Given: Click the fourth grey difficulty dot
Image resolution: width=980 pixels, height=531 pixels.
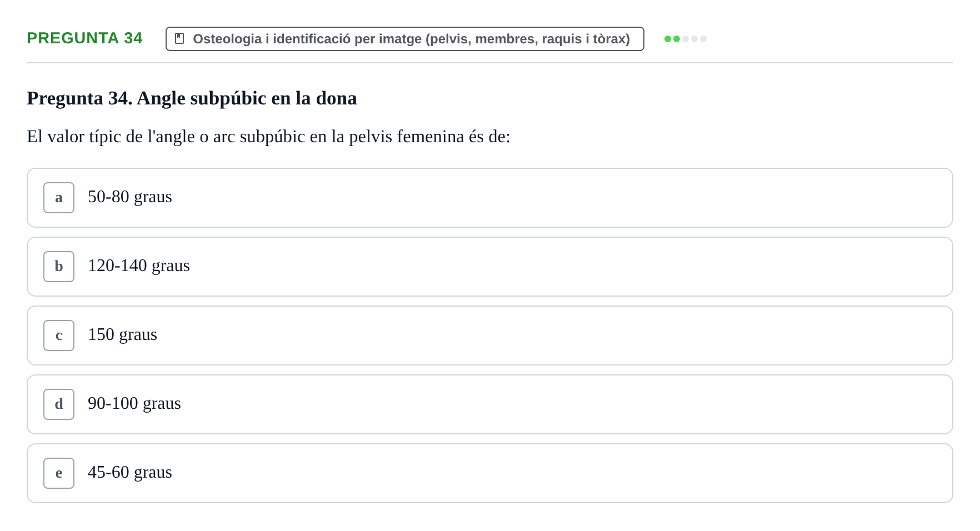Looking at the screenshot, I should [x=694, y=39].
